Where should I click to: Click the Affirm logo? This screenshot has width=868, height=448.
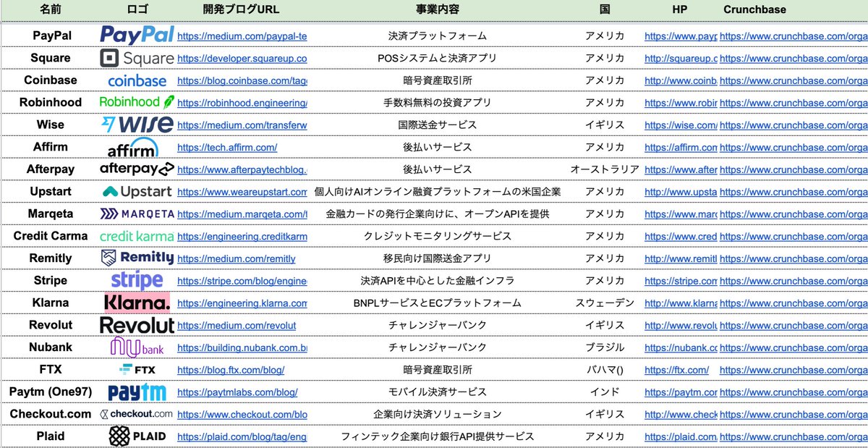(133, 148)
